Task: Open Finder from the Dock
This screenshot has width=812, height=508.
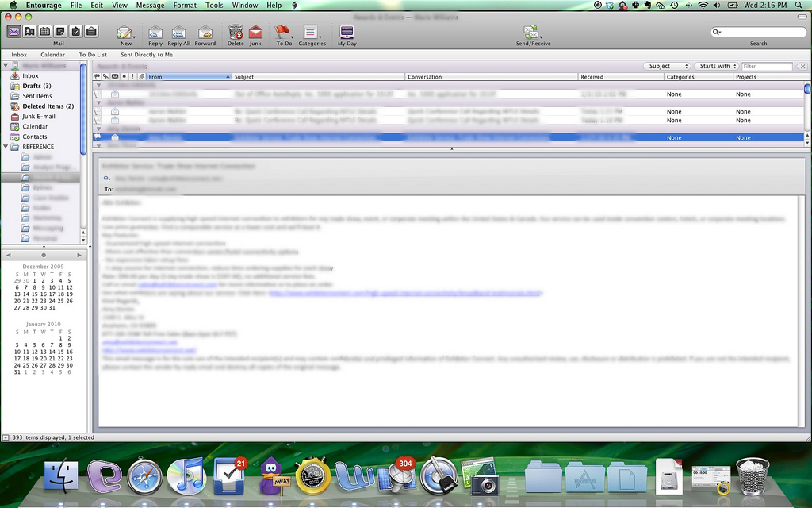Action: pos(61,476)
